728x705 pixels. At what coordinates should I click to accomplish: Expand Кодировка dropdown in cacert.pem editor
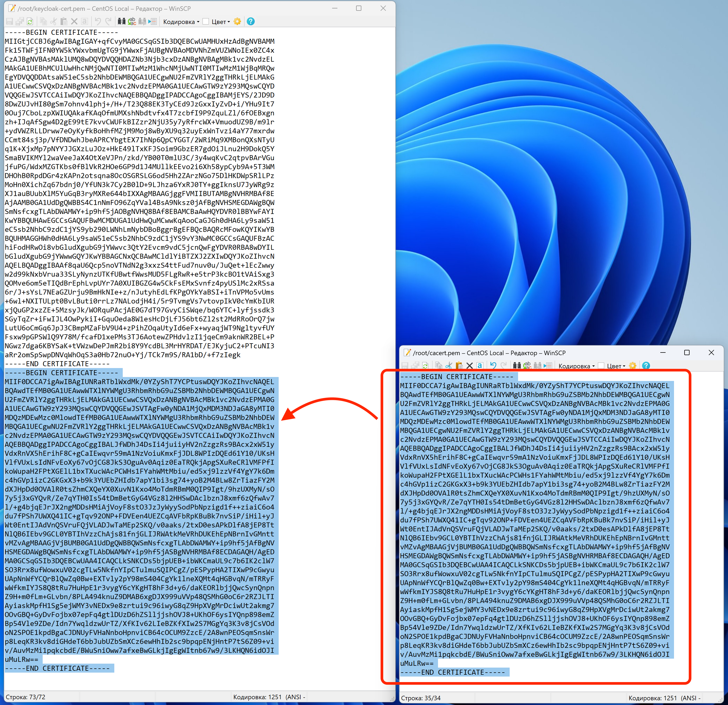[577, 366]
